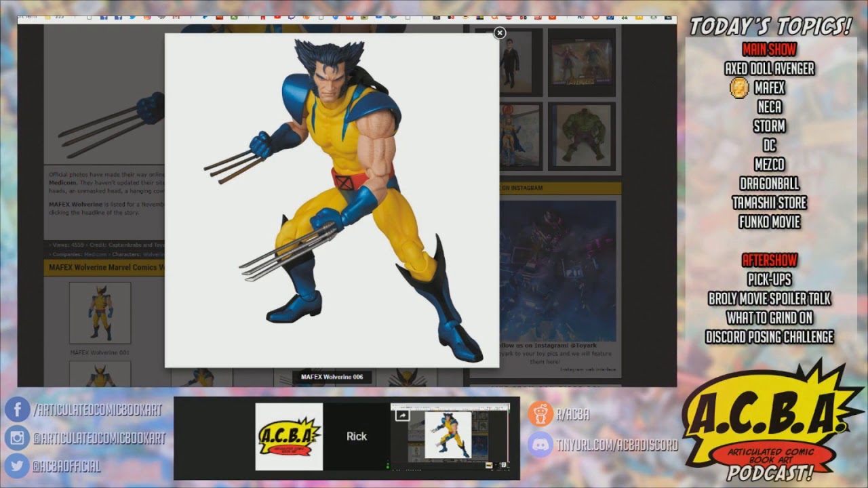Click the 'tinyurl.com/acbadiscord' link text
The width and height of the screenshot is (868, 488).
click(x=617, y=445)
